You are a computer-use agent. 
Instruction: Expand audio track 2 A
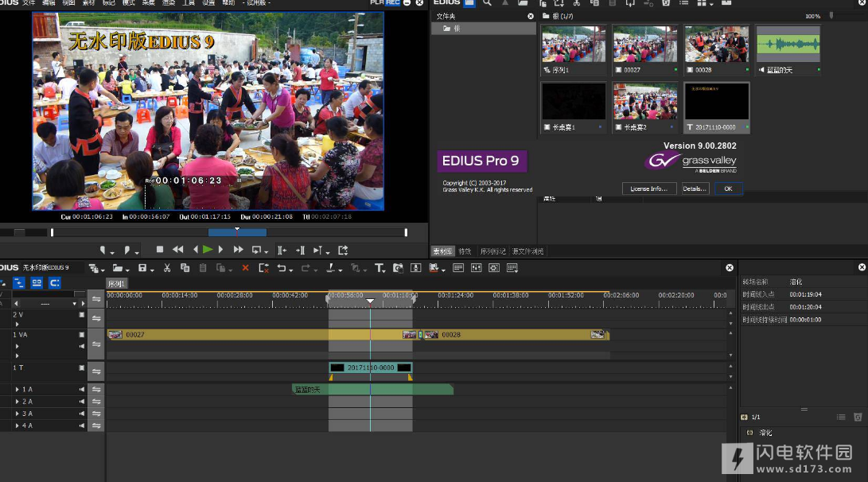(18, 402)
